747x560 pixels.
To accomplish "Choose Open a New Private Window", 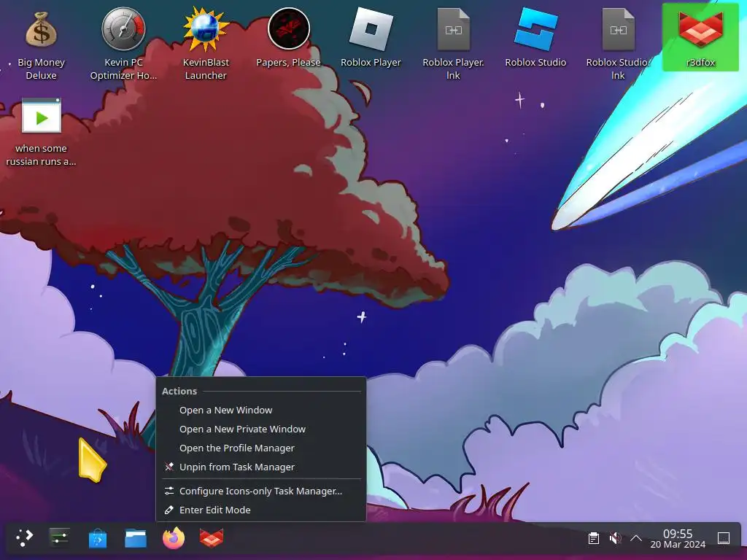I will 261,429.
